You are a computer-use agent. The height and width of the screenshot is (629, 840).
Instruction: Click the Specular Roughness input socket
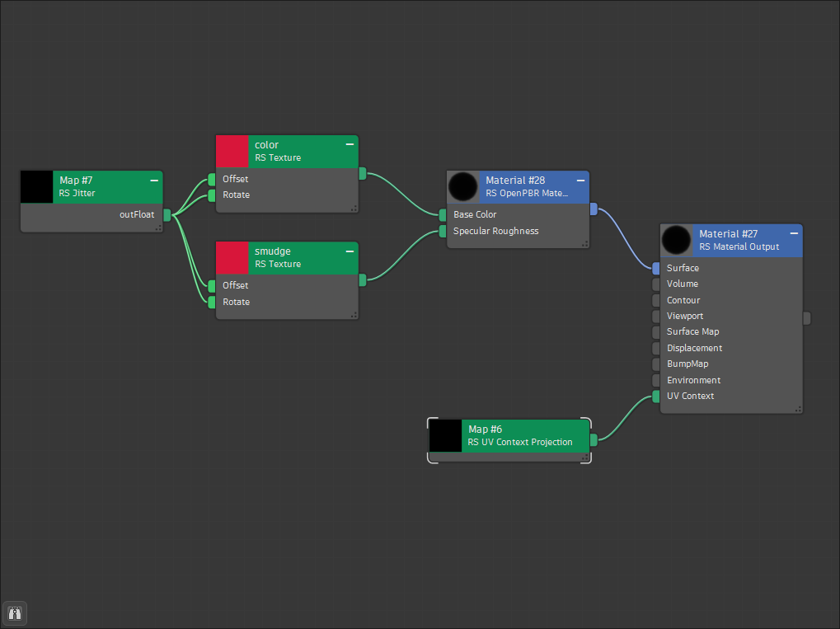[x=443, y=231]
